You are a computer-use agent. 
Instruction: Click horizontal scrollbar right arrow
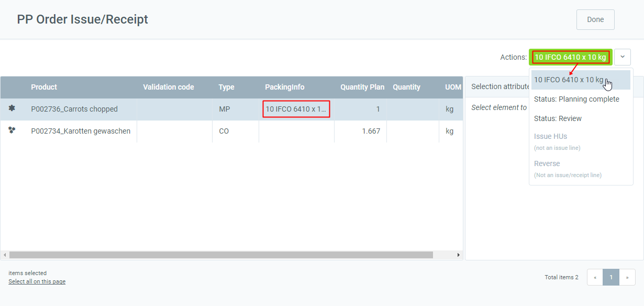(459, 255)
